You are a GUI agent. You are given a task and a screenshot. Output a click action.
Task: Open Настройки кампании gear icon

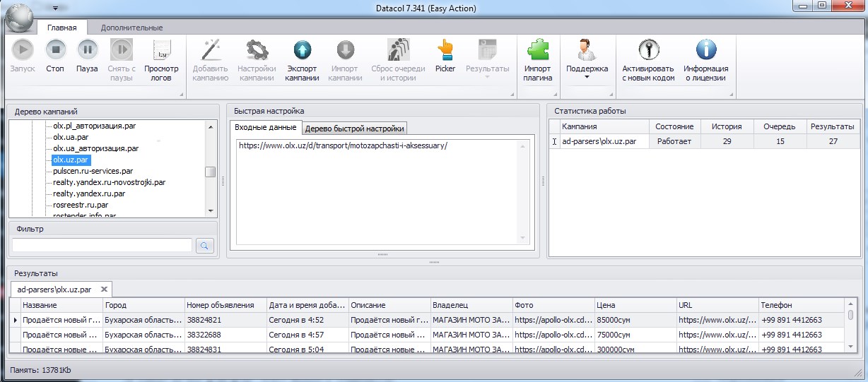257,51
